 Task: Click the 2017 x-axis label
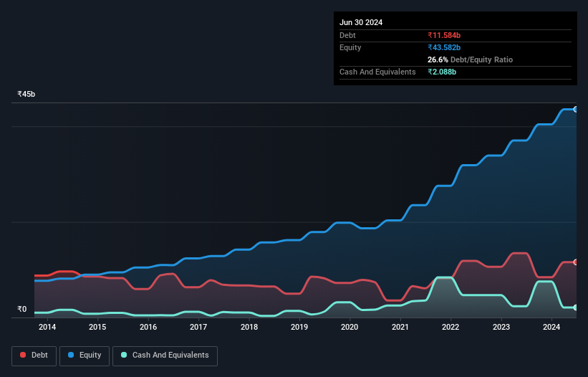[198, 327]
